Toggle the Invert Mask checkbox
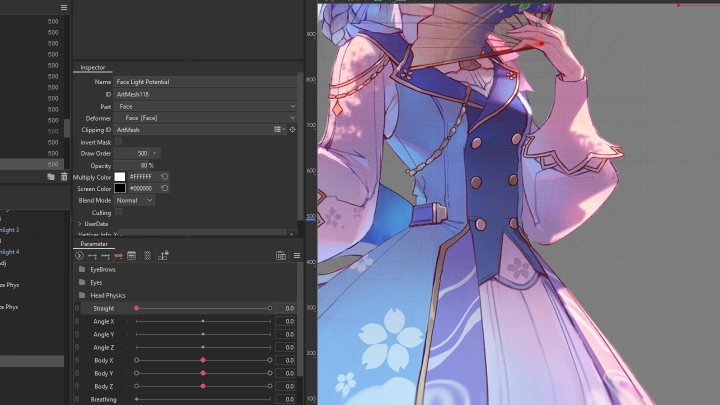Image resolution: width=720 pixels, height=405 pixels. (x=118, y=141)
